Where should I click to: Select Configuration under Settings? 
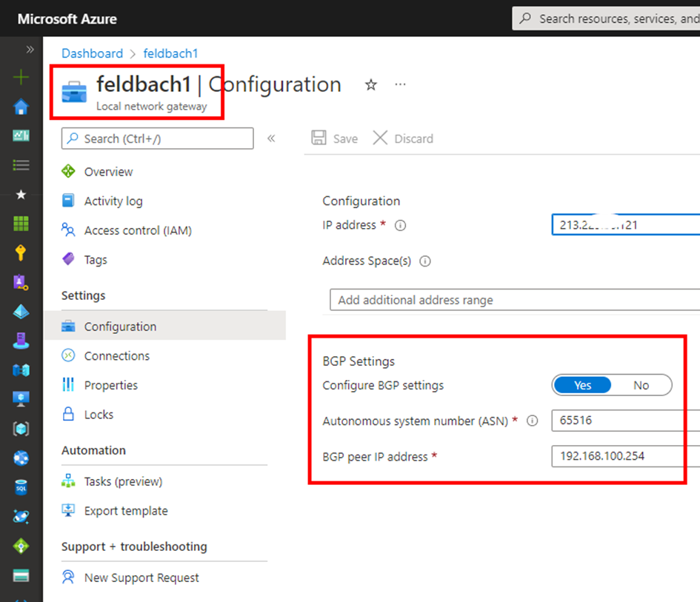coord(164,327)
